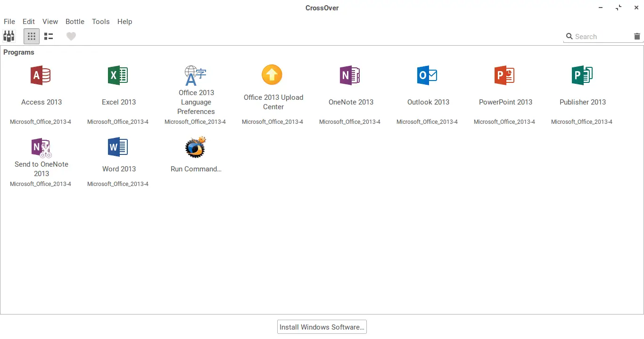644x339 pixels.
Task: Click the Run Command icon
Action: 196,147
